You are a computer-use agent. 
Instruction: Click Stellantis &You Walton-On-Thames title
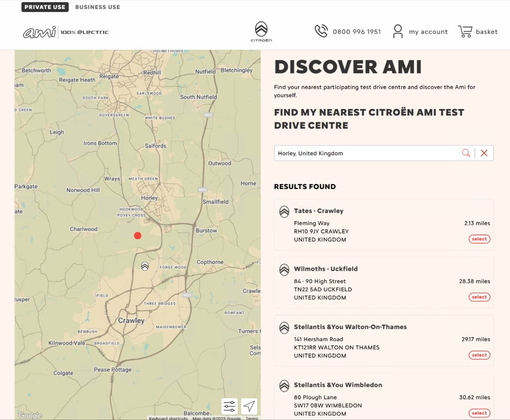(351, 327)
